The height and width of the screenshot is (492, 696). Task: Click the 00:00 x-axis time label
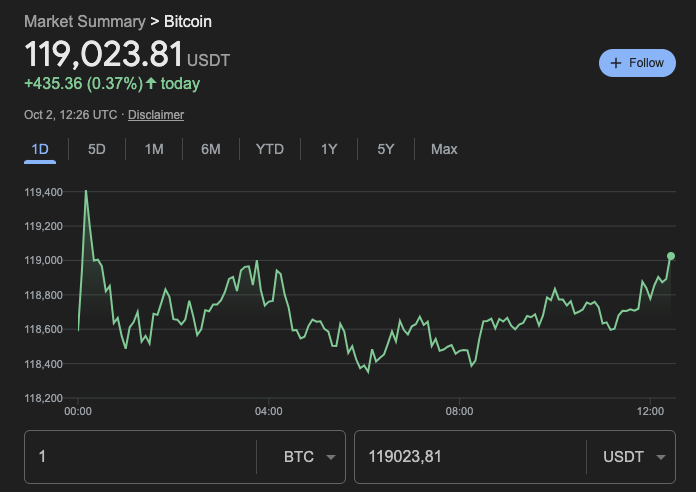78,411
